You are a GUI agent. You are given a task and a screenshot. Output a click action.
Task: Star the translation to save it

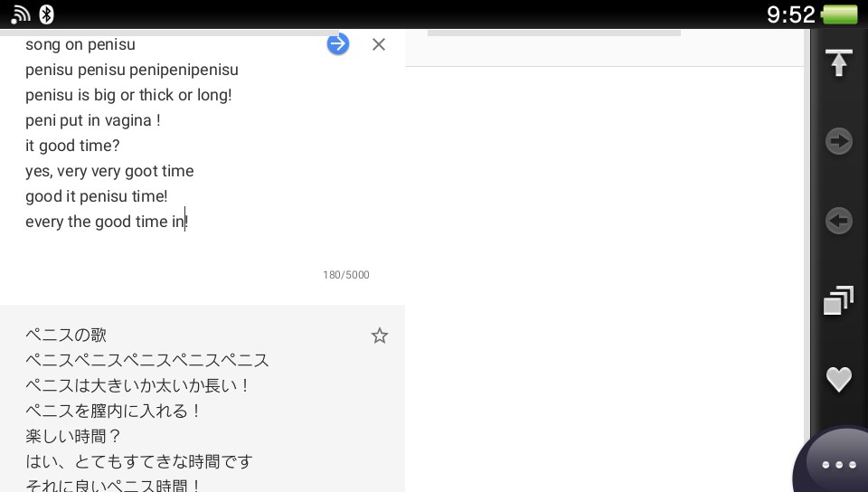(380, 336)
